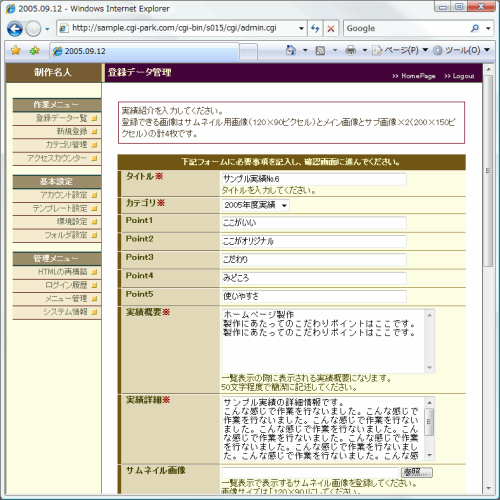The image size is (500, 500).
Task: Click the Print toolbar icon
Action: 350,50
